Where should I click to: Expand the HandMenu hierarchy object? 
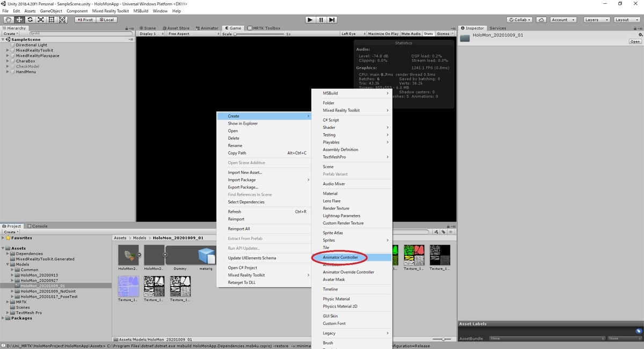click(8, 72)
